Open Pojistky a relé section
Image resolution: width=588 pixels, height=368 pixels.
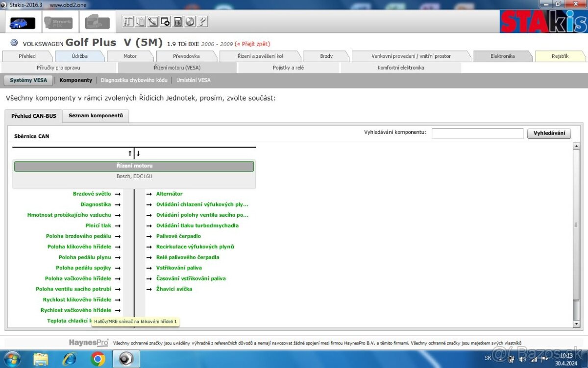(288, 68)
